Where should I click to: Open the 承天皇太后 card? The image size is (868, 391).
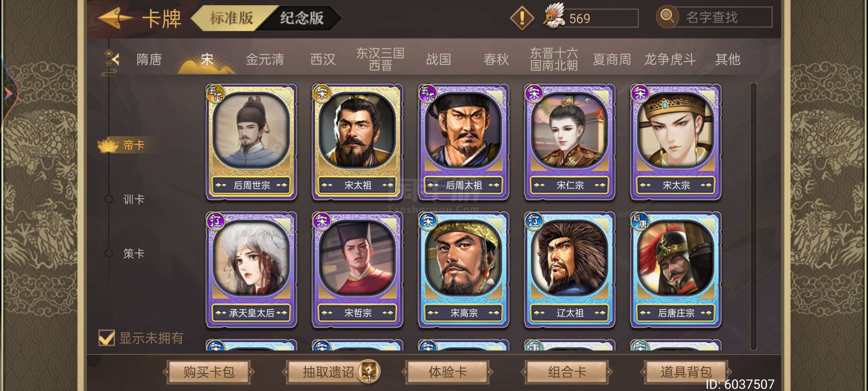point(251,270)
